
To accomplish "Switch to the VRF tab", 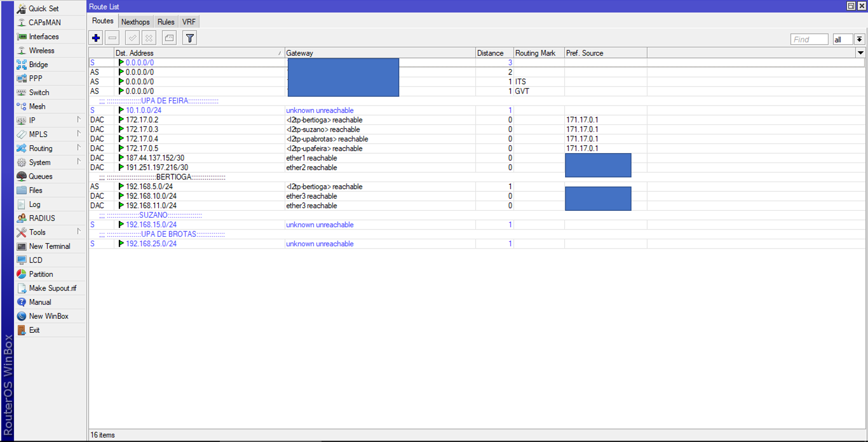I will (189, 22).
